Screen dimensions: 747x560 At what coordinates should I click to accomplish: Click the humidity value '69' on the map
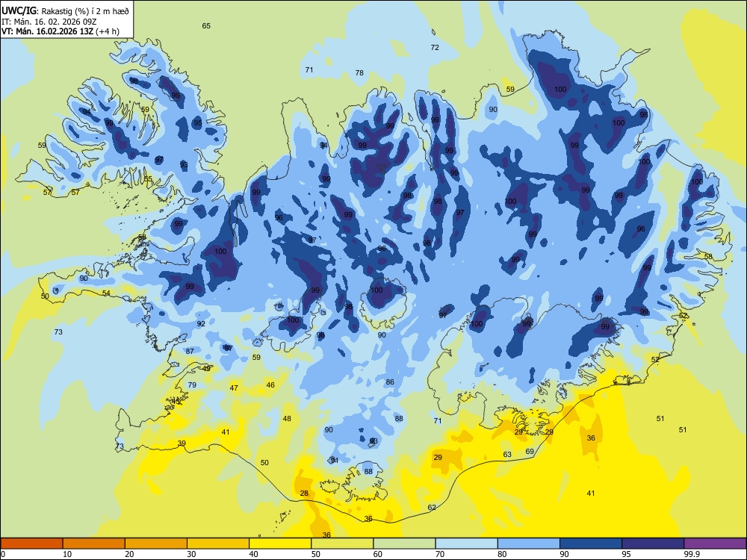(530, 452)
